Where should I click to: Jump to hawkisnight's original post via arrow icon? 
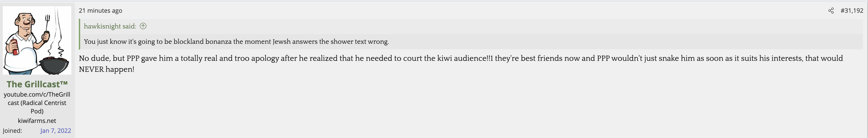tap(143, 26)
